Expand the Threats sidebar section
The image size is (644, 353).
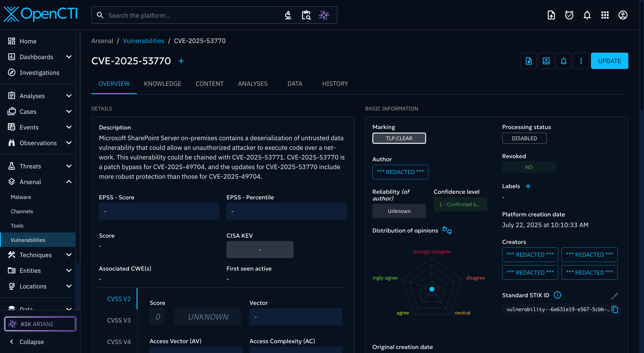coord(69,166)
